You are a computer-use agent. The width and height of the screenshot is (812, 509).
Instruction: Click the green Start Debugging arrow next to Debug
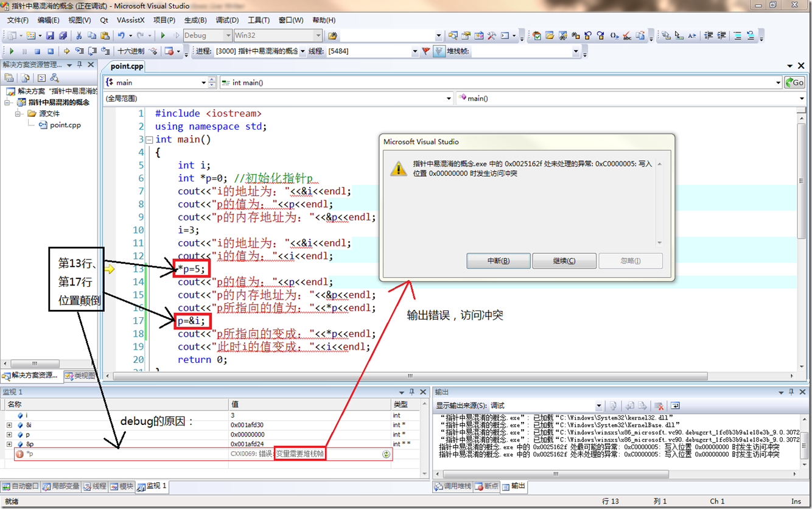tap(163, 35)
